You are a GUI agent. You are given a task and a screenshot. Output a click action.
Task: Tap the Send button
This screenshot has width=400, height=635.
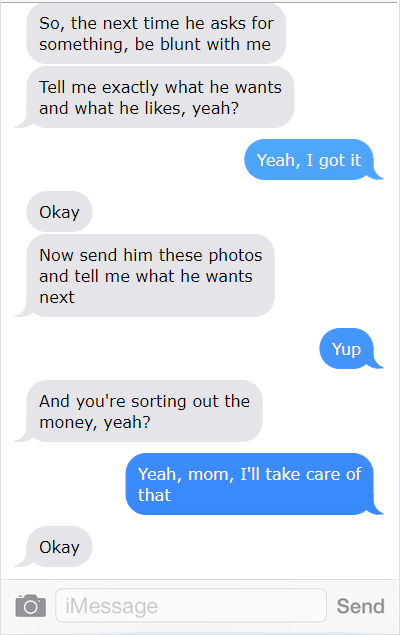click(360, 606)
